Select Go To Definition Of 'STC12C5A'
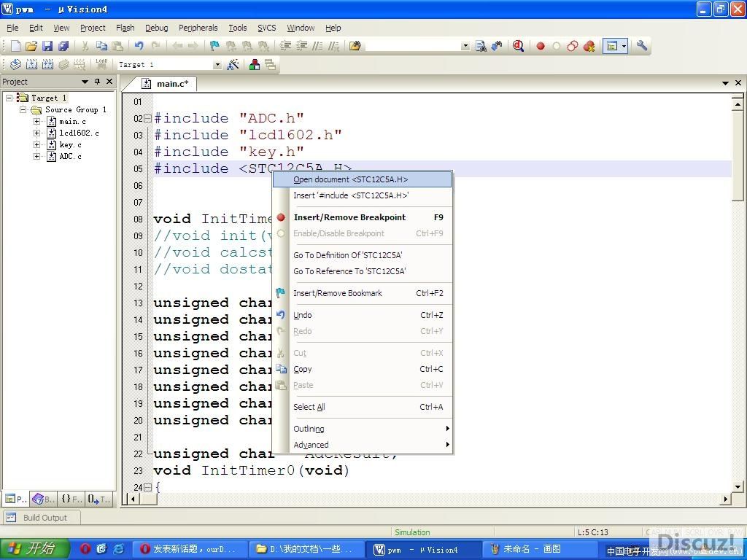The height and width of the screenshot is (560, 747). [x=362, y=254]
